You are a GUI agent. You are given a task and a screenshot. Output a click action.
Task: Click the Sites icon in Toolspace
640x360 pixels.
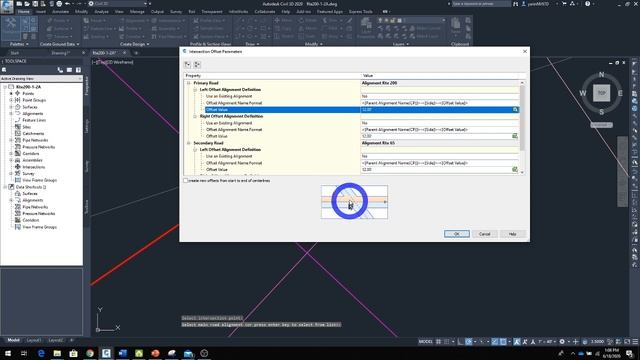coord(18,127)
